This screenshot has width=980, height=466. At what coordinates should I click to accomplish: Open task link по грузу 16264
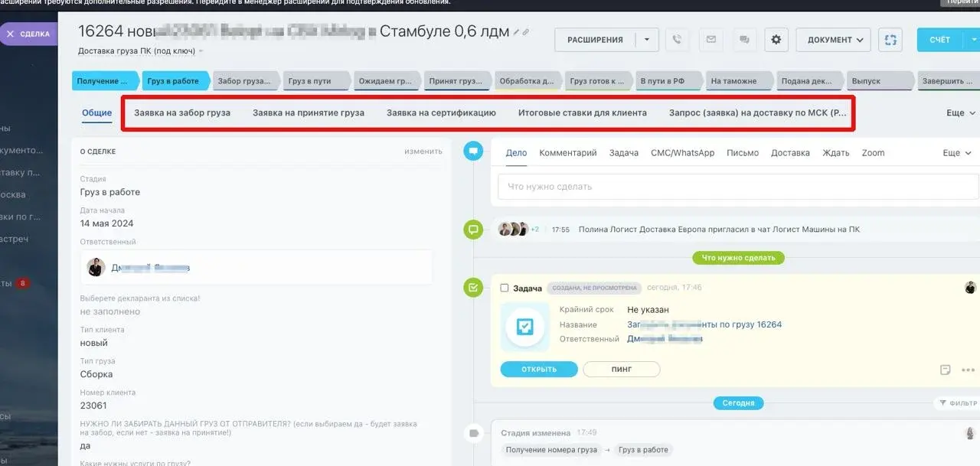(x=704, y=324)
